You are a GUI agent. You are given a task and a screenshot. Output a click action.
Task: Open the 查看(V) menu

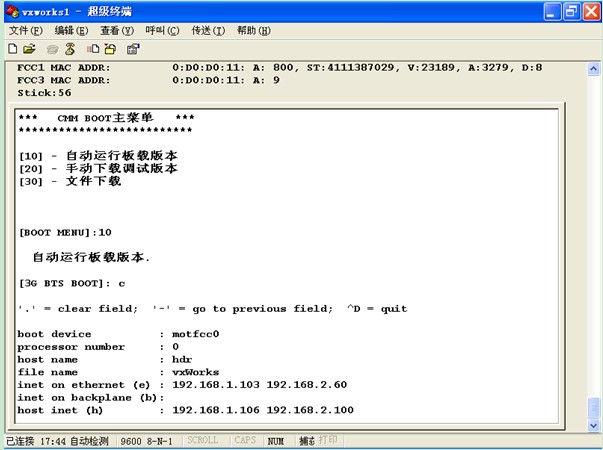pos(117,30)
